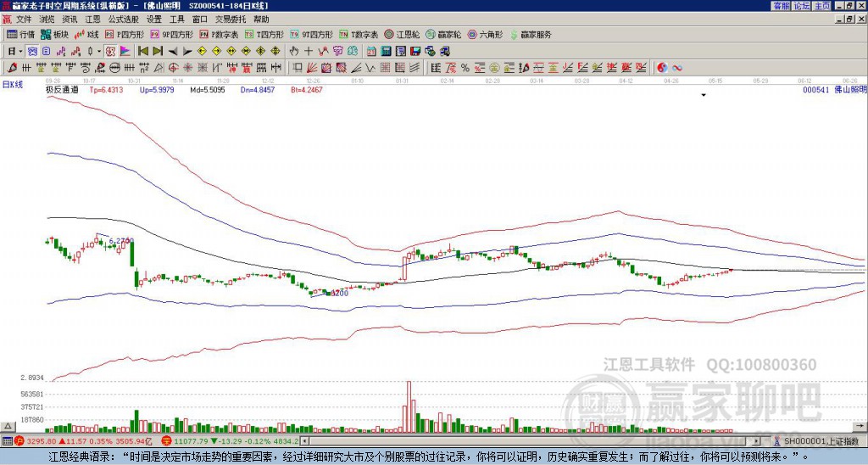The image size is (868, 465).
Task: Open the 公式选股 menu
Action: (124, 20)
